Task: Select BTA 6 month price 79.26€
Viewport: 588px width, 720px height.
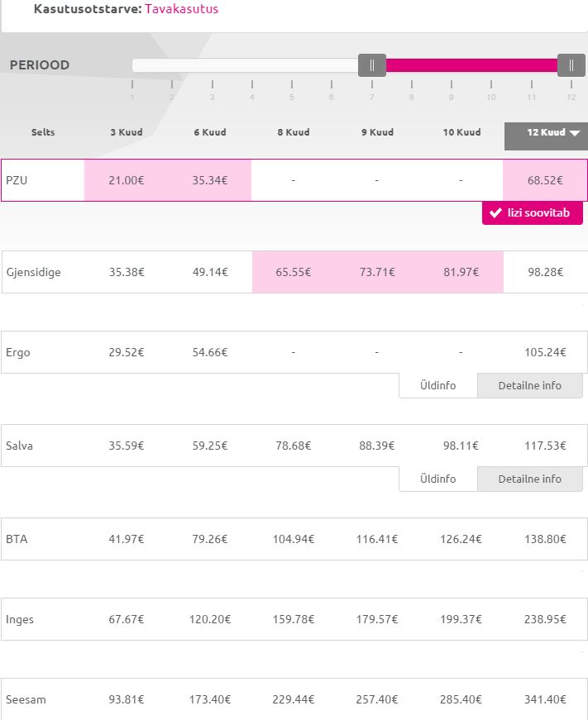Action: [x=210, y=539]
